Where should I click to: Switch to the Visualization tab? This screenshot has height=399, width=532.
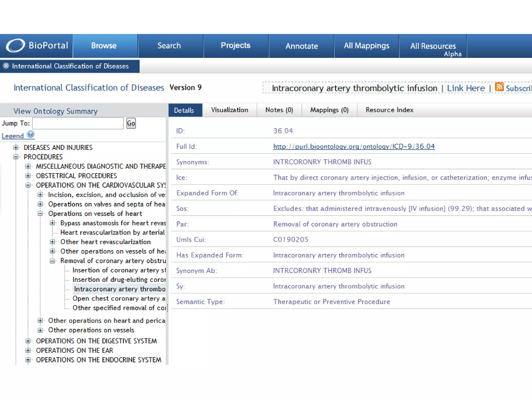pyautogui.click(x=229, y=110)
